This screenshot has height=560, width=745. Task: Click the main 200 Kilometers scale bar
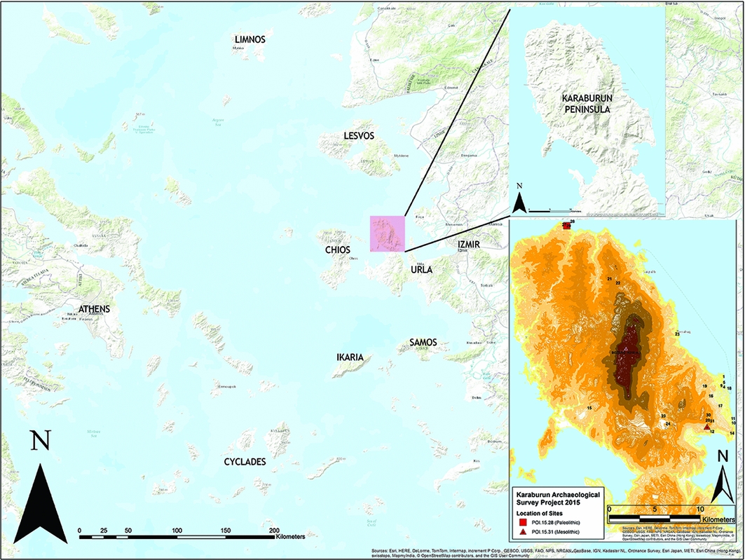177,537
